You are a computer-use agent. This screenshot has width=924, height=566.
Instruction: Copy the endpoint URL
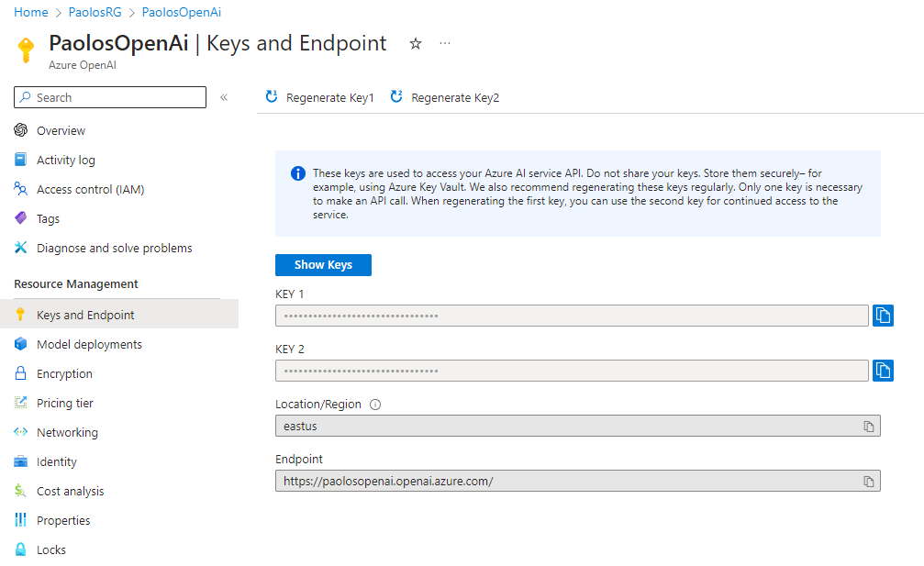(x=869, y=482)
